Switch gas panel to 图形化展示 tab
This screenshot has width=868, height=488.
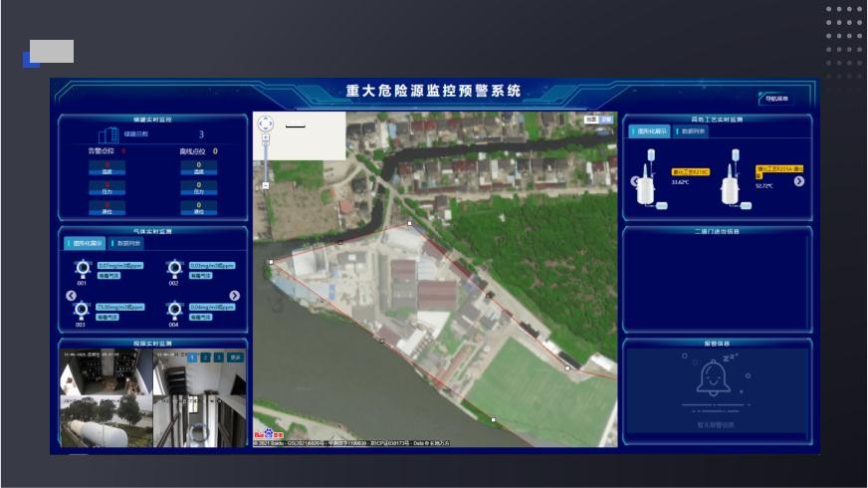[x=85, y=243]
